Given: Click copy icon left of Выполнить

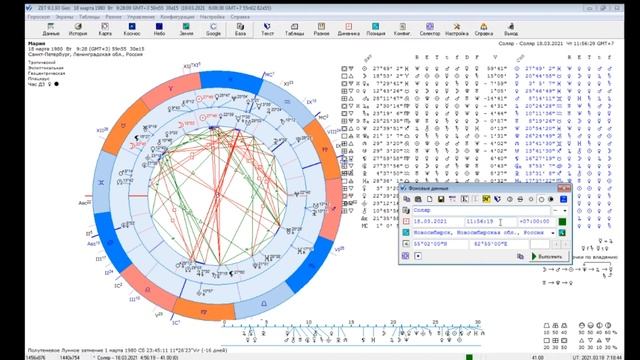Looking at the screenshot, I should (520, 256).
